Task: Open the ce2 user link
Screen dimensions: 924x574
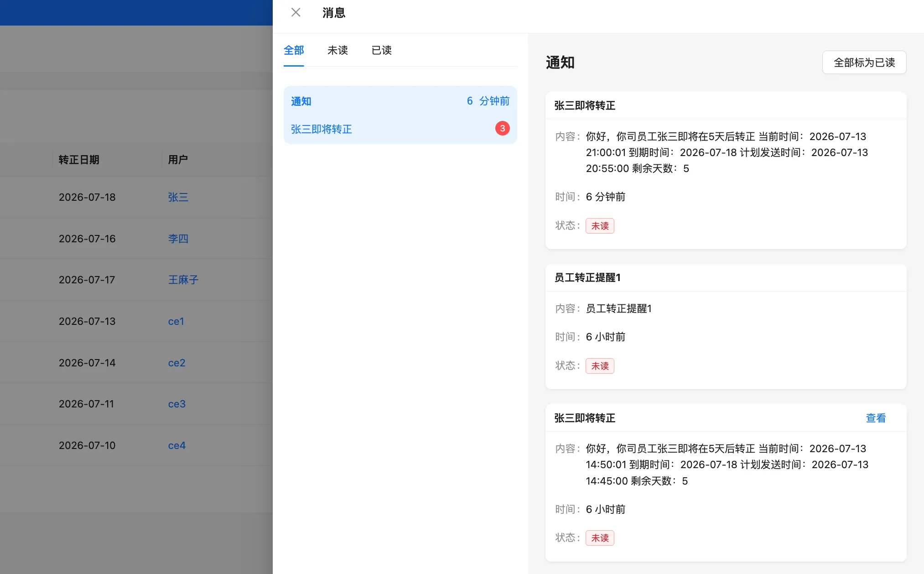Action: point(176,363)
